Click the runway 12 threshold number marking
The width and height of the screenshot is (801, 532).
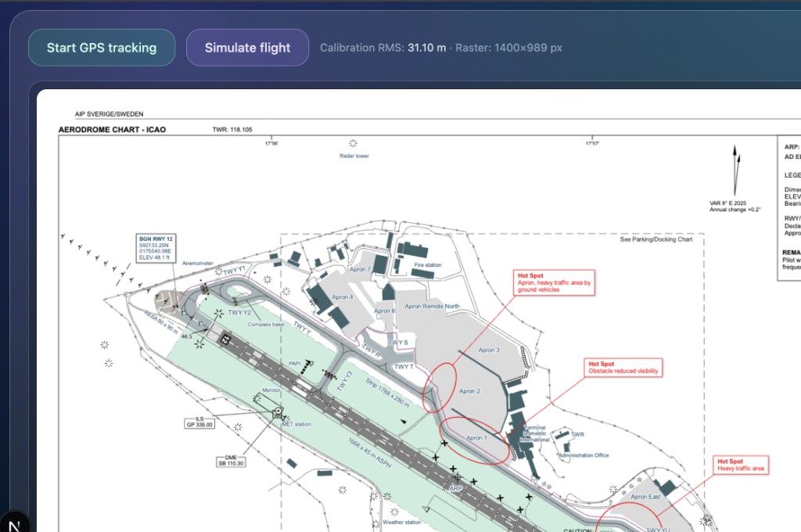click(226, 340)
